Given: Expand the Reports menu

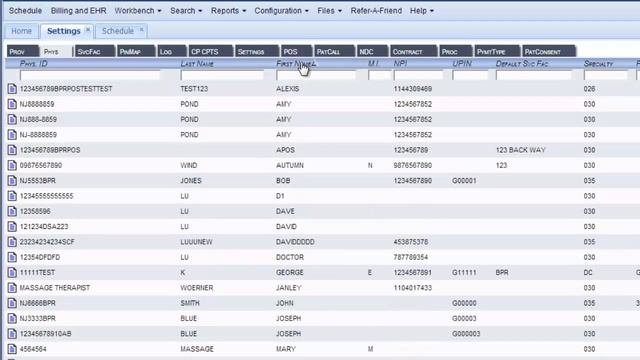Looking at the screenshot, I should click(229, 11).
